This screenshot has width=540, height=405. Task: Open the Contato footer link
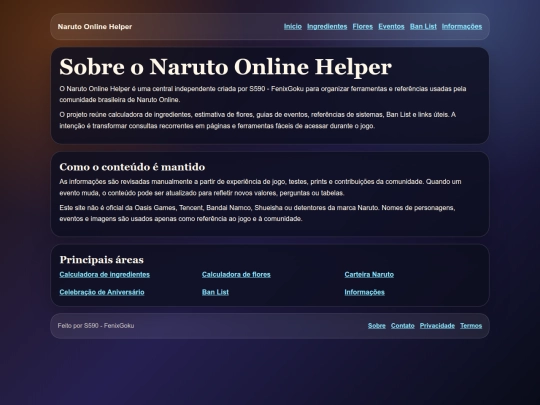coord(402,325)
